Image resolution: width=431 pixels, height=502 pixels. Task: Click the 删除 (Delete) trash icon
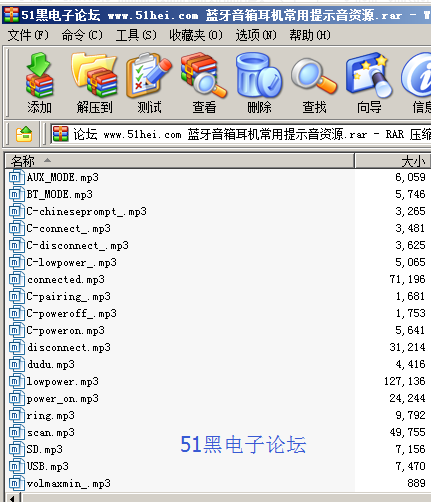(x=259, y=83)
